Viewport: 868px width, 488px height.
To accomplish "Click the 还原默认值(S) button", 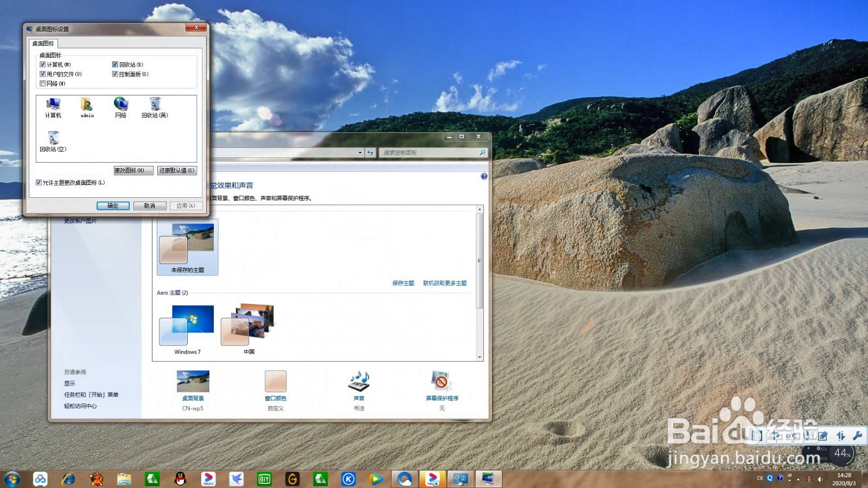I will pyautogui.click(x=177, y=170).
